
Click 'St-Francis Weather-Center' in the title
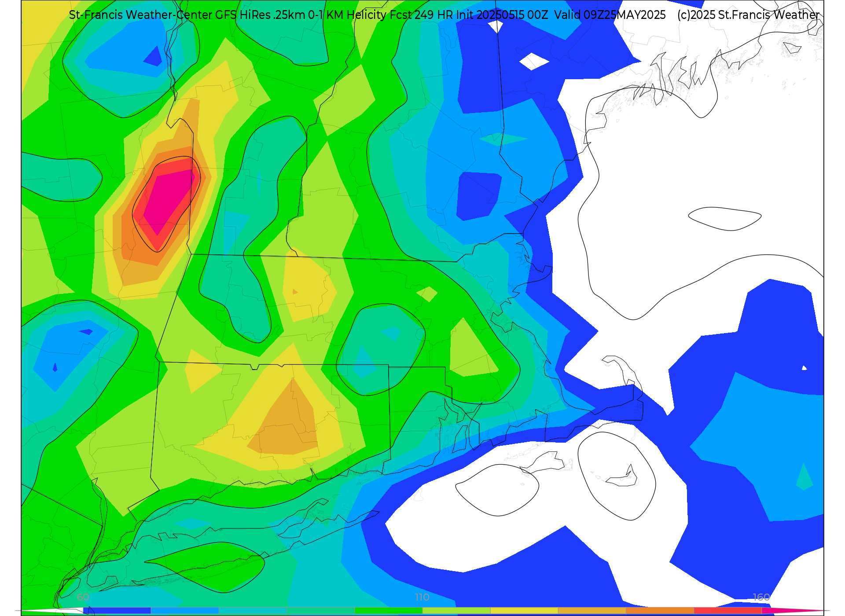(140, 15)
